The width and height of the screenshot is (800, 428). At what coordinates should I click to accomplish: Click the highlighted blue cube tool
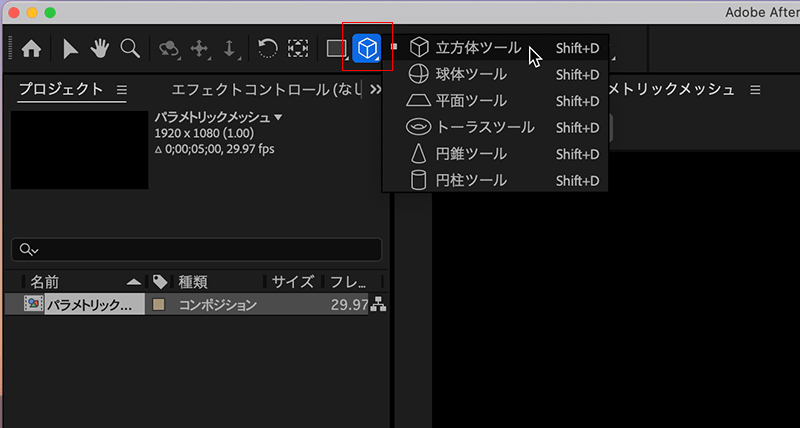[x=368, y=48]
